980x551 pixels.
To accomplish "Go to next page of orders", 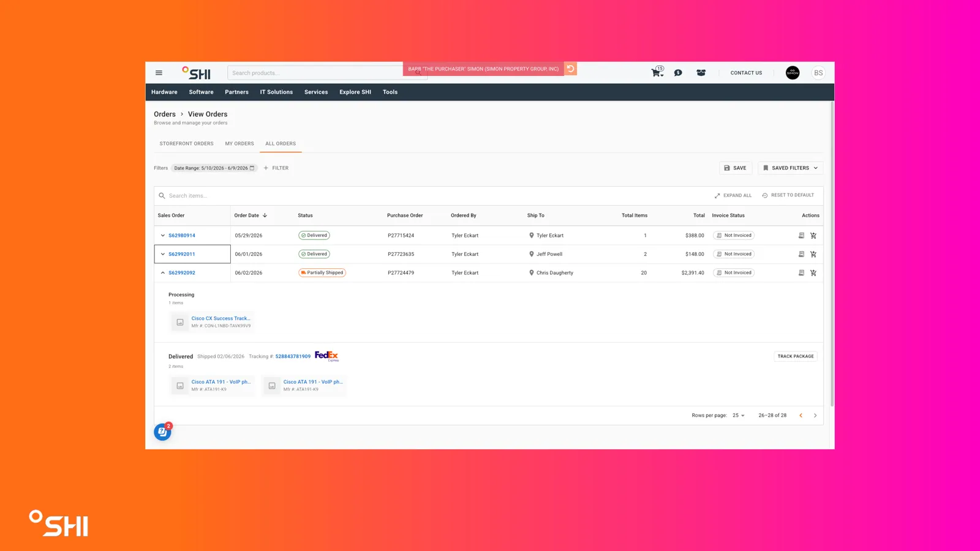I will pyautogui.click(x=815, y=415).
